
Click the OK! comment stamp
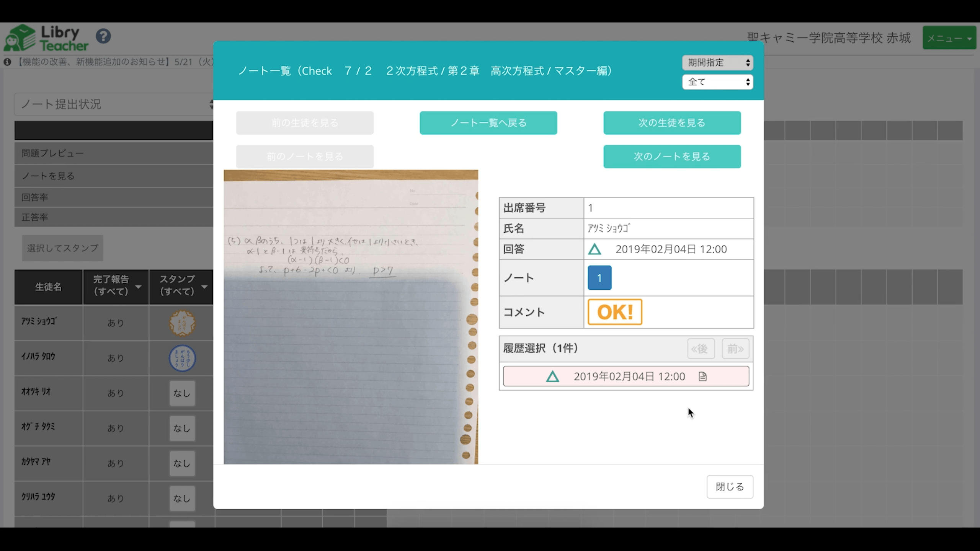pos(614,312)
